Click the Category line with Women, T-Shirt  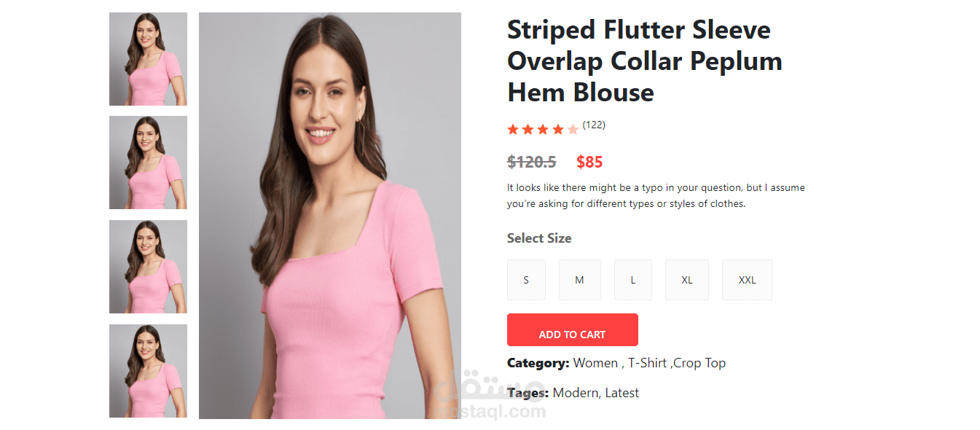[x=616, y=363]
